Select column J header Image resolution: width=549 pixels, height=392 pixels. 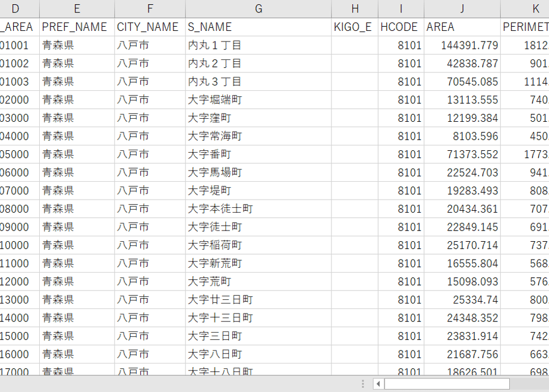pos(462,9)
